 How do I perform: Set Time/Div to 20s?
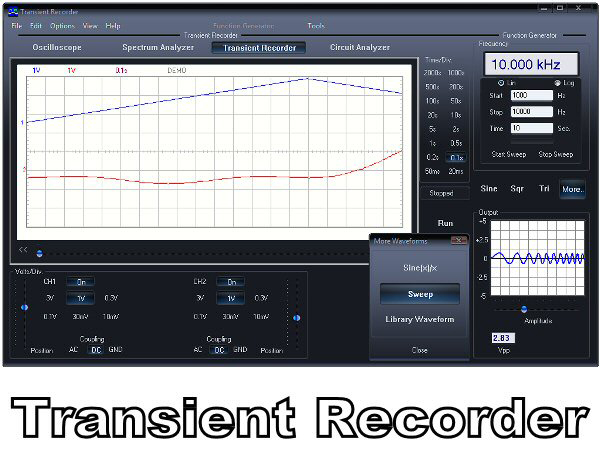[432, 115]
